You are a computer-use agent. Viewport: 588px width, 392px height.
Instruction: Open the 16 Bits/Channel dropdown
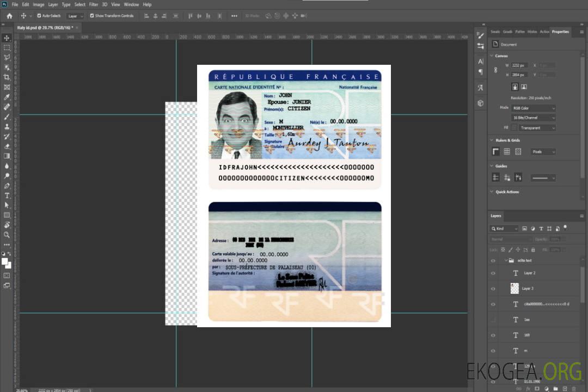[534, 118]
